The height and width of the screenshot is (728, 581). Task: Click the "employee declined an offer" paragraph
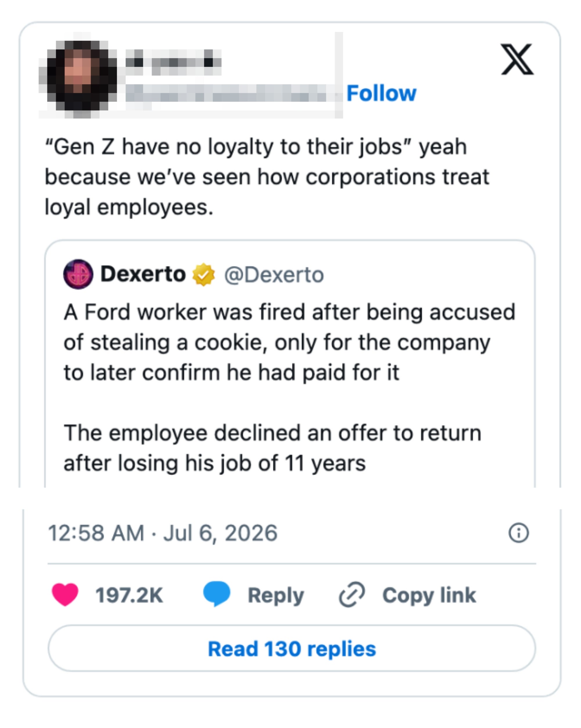coord(272,448)
